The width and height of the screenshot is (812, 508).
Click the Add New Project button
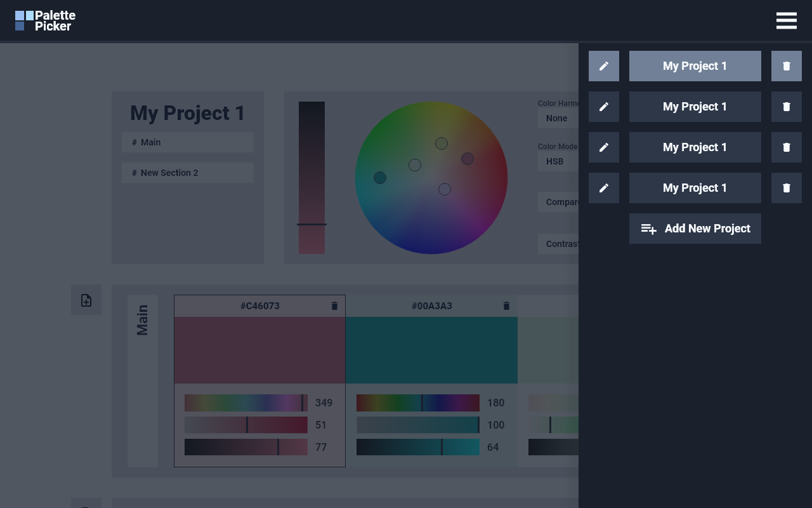(x=695, y=228)
